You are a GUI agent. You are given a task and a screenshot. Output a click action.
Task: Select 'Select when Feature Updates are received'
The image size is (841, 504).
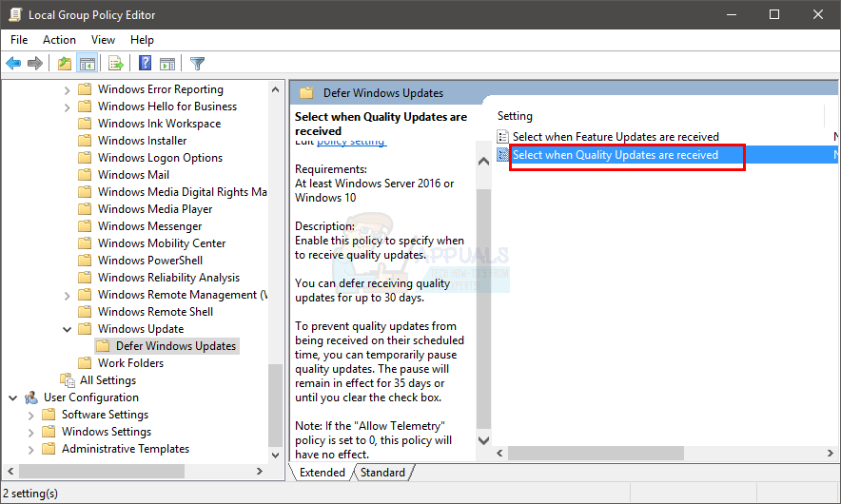616,137
